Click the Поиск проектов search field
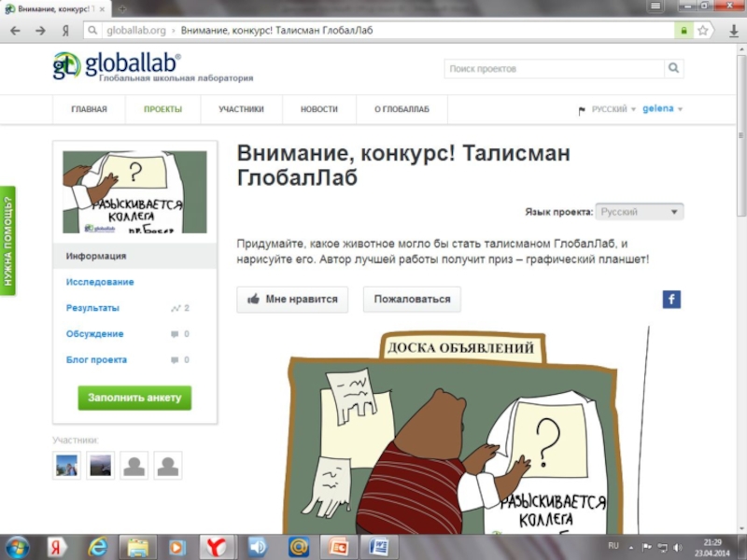Viewport: 747px width, 560px height. 554,68
